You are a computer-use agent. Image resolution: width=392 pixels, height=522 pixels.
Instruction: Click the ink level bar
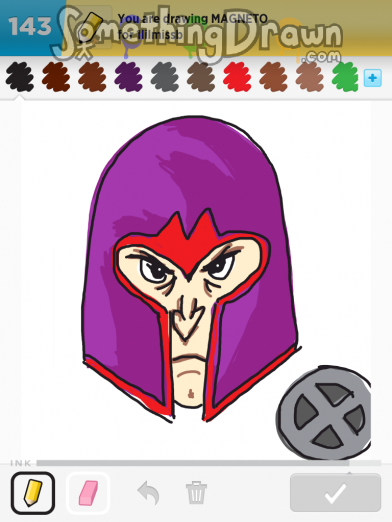pos(209,463)
